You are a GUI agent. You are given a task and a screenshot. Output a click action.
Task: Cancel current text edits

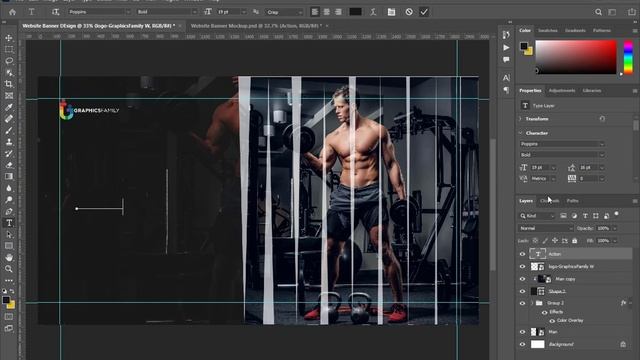click(409, 12)
